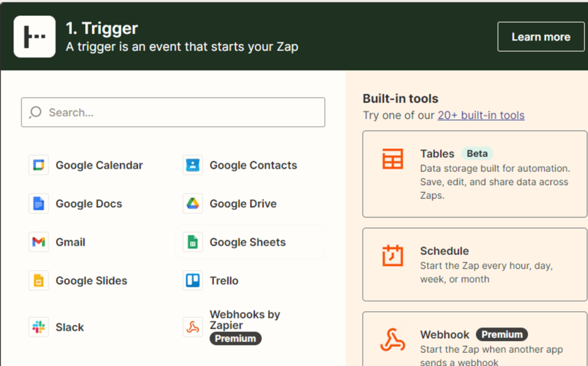
Task: Open the Tables built-in tool title
Action: (438, 154)
